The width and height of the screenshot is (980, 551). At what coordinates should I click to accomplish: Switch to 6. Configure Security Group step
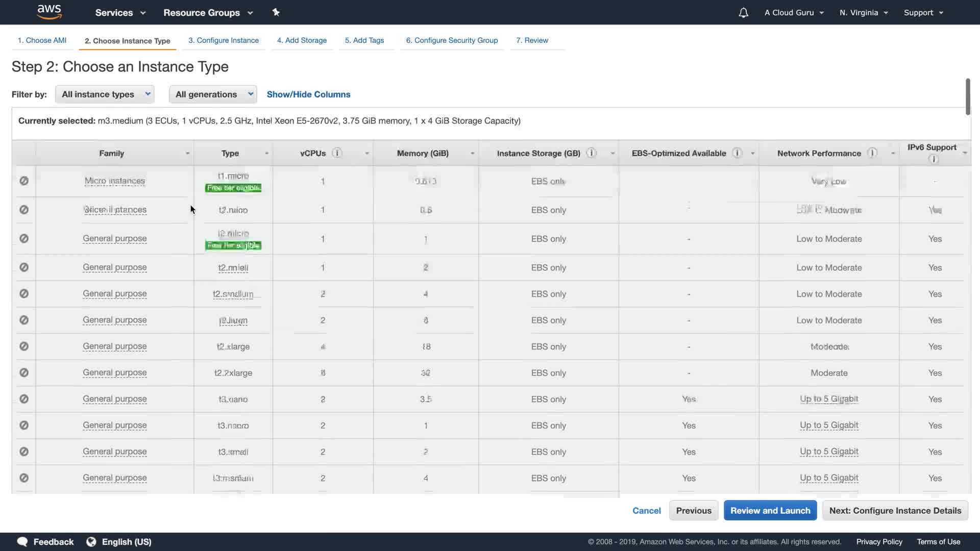pyautogui.click(x=452, y=40)
